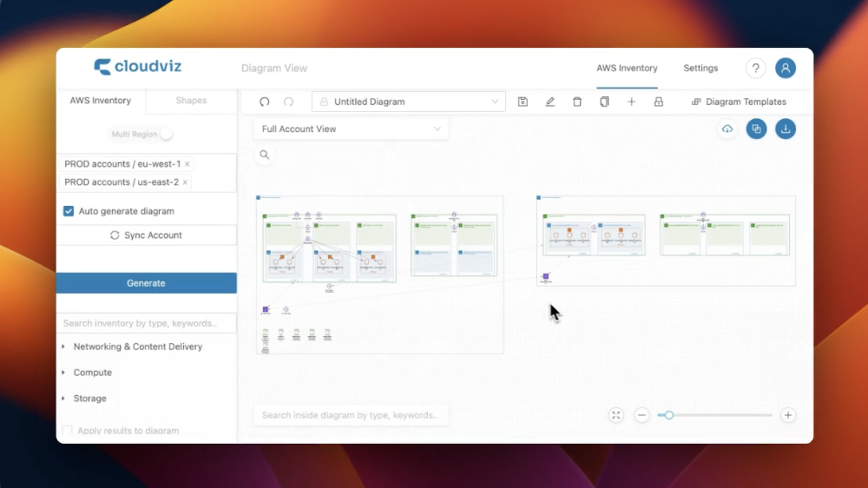Remove PROD accounts / us-east-2 tag
Viewport: 868px width, 488px height.
coord(185,182)
